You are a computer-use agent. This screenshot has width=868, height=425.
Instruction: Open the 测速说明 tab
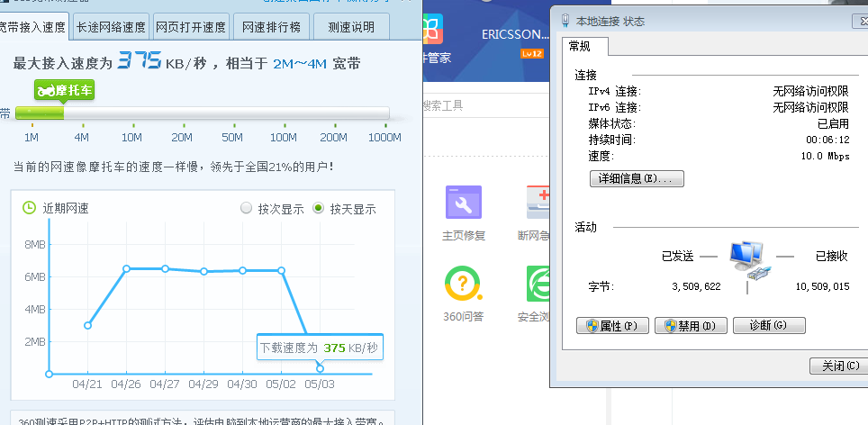point(351,27)
